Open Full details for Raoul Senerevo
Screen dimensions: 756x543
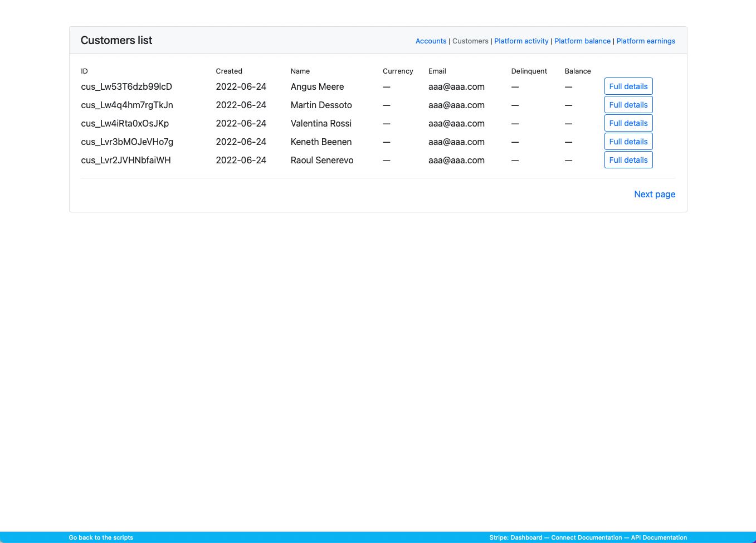coord(628,160)
